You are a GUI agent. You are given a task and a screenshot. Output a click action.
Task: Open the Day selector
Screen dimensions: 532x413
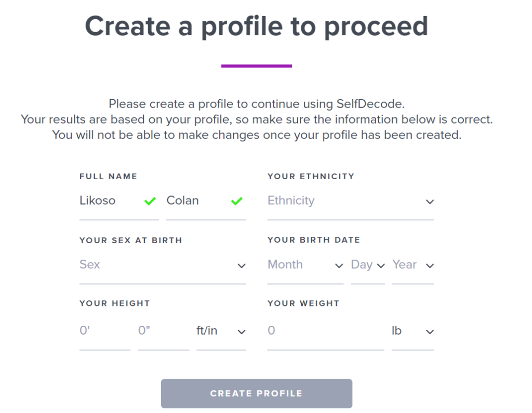[368, 267]
